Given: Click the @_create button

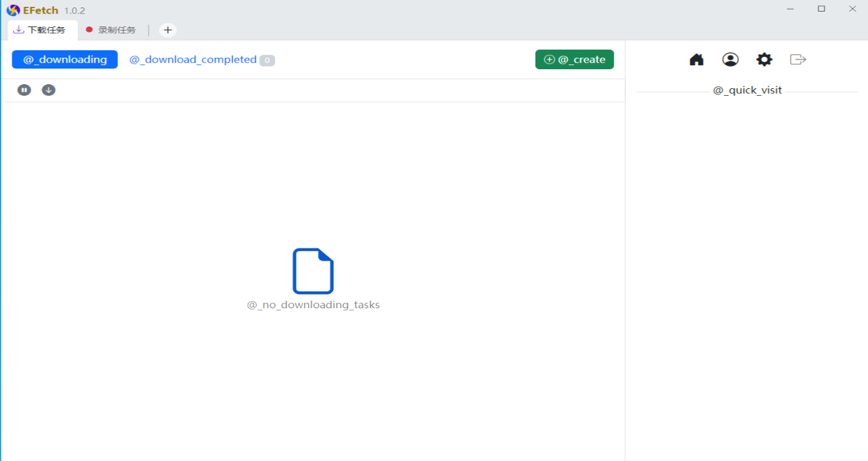Looking at the screenshot, I should click(x=575, y=60).
